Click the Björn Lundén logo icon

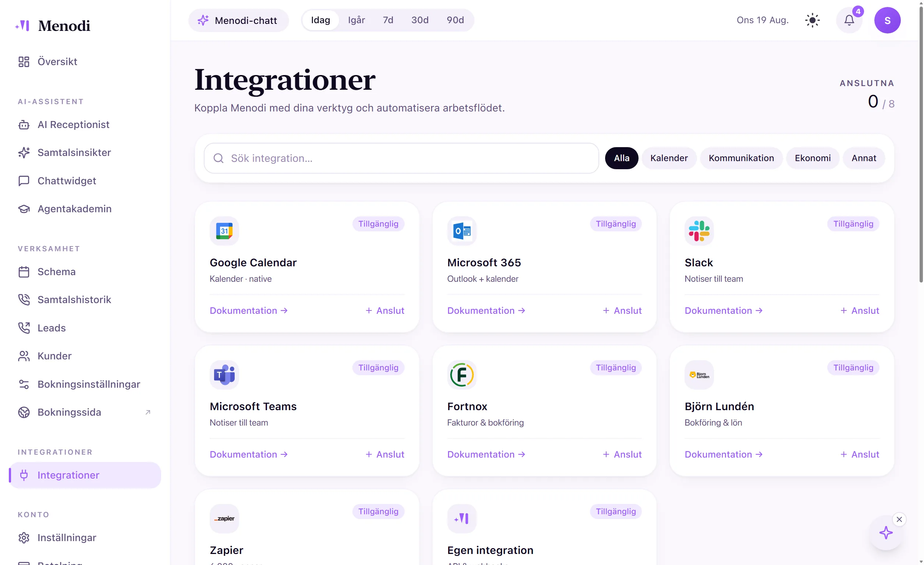click(699, 374)
